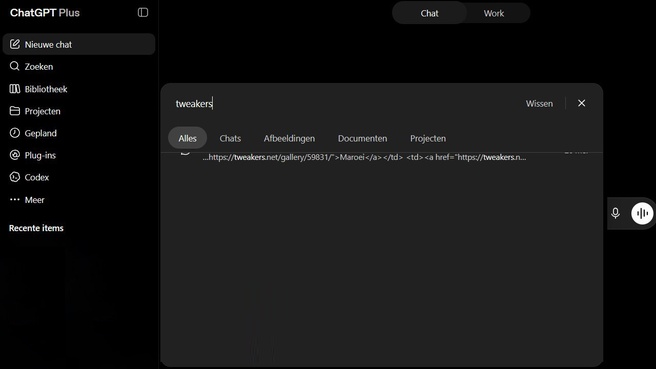Select the Alles filter tab
This screenshot has width=656, height=369.
pyautogui.click(x=187, y=138)
